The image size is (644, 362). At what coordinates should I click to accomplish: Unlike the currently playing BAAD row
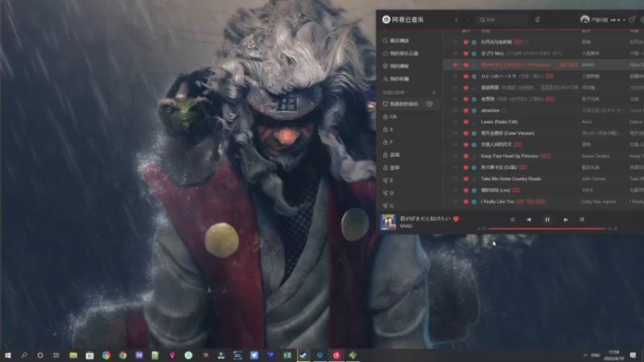tap(466, 65)
